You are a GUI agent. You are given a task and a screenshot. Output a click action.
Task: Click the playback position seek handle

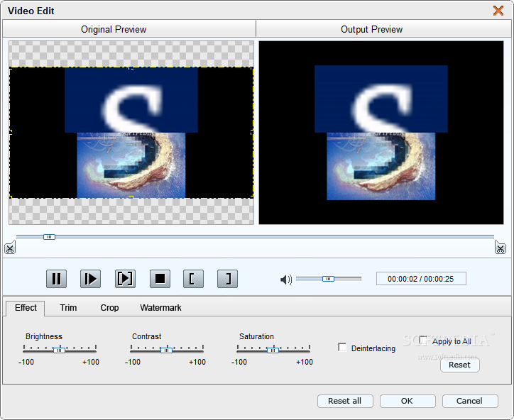(x=49, y=237)
